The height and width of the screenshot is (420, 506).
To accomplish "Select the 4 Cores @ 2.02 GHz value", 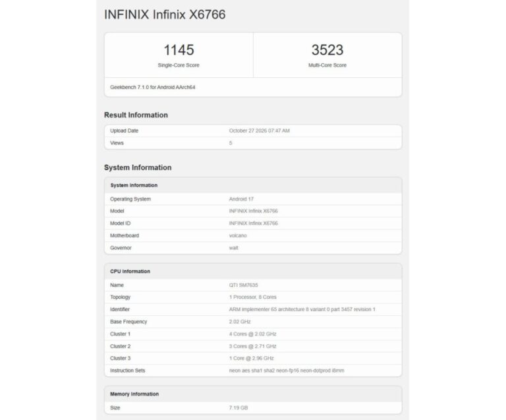I will tap(253, 334).
